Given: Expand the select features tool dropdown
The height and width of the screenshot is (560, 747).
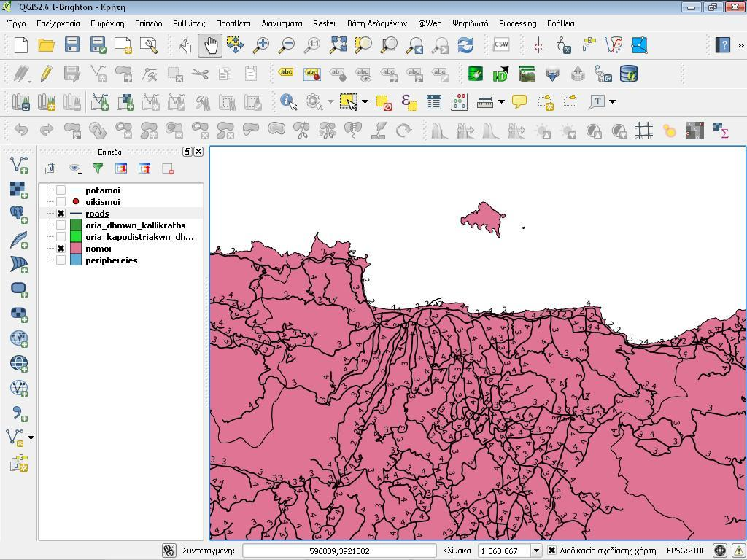Looking at the screenshot, I should 365,101.
